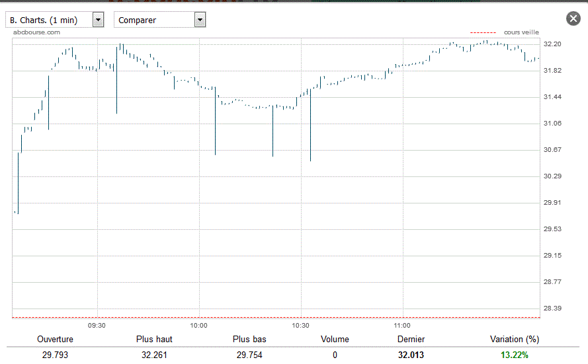588x364 pixels.
Task: Click the opening value 29.793
Action: 55,355
